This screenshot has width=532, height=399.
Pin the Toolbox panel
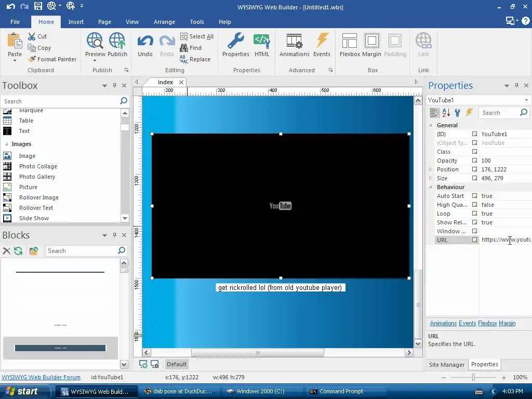click(115, 86)
